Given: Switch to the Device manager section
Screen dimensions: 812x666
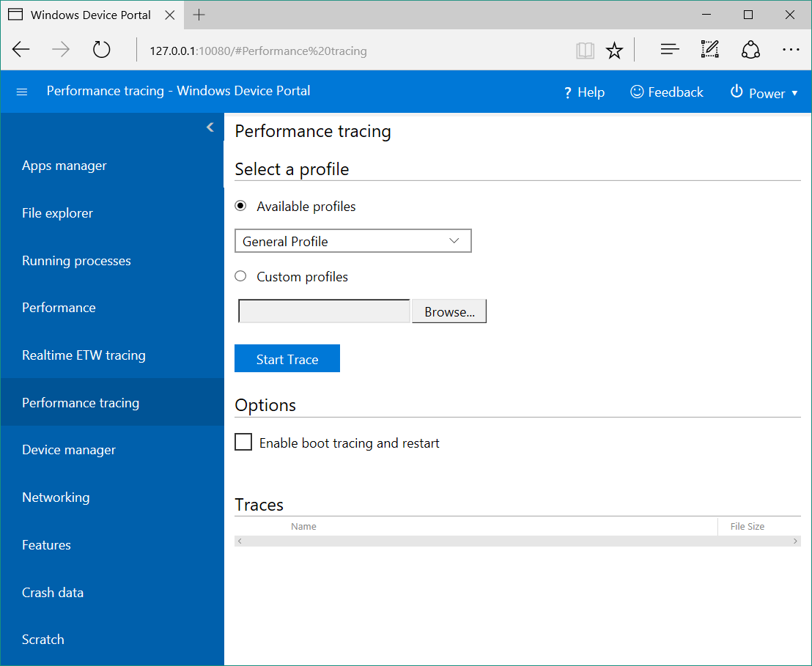Looking at the screenshot, I should coord(69,449).
